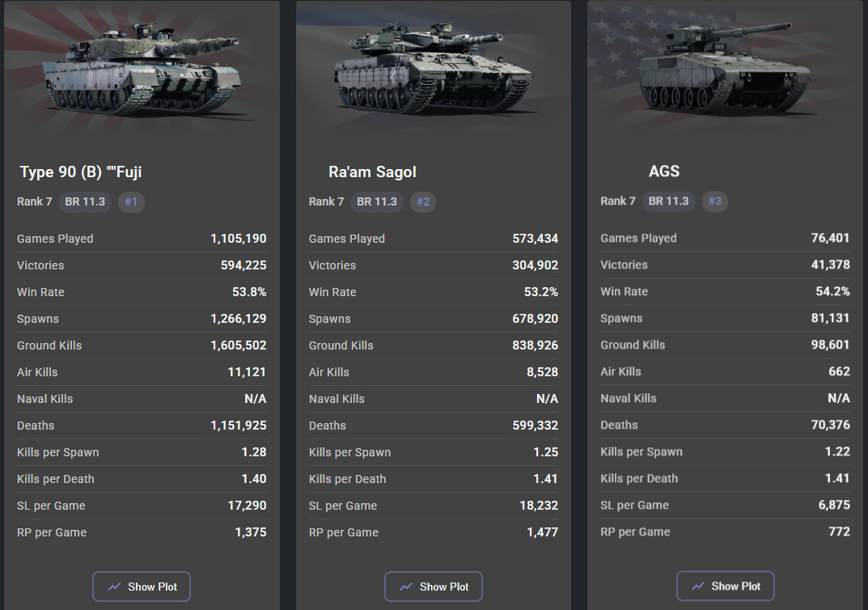The width and height of the screenshot is (868, 610).
Task: Click Show Plot for Ra'am Sagol
Action: point(434,587)
